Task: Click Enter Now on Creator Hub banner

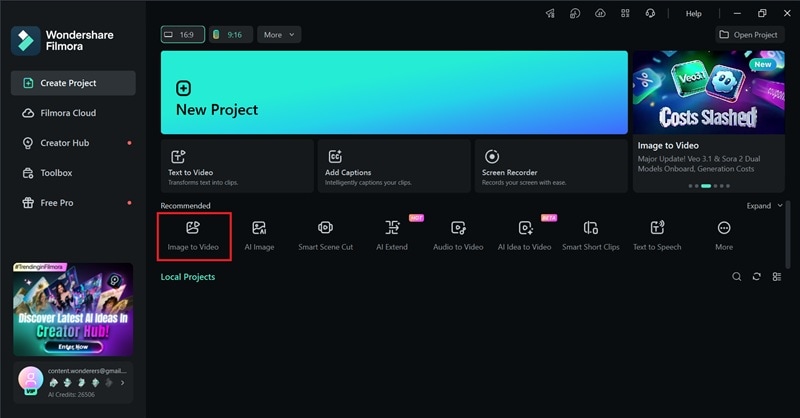Action: click(73, 347)
